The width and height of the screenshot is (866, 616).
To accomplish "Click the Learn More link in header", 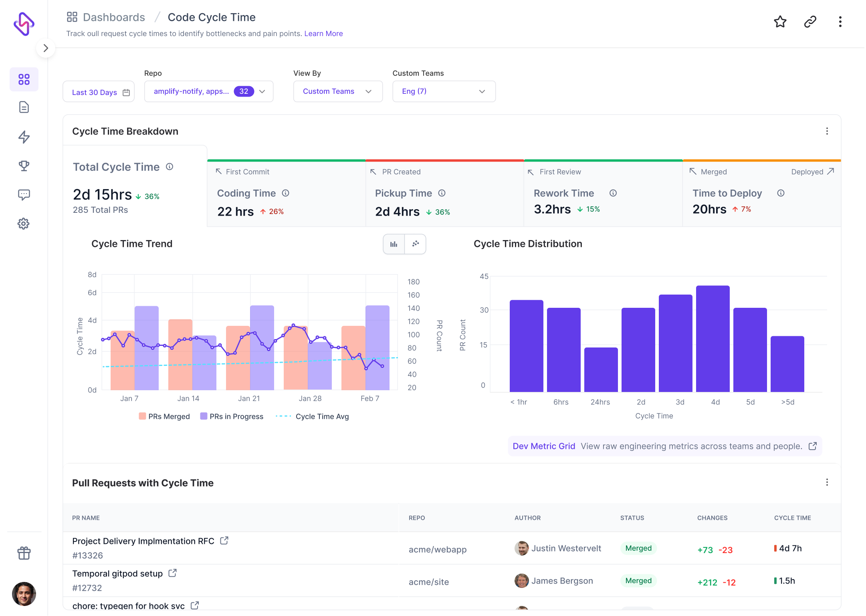I will [324, 32].
